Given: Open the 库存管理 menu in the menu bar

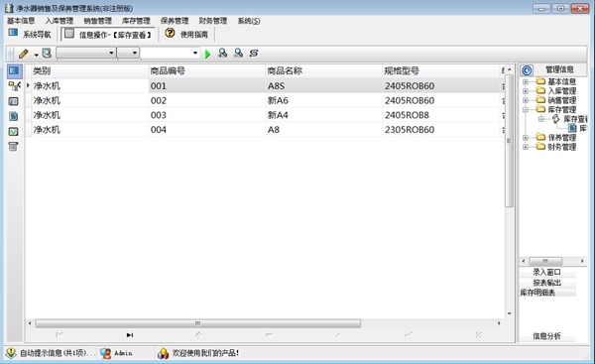Looking at the screenshot, I should [x=136, y=21].
